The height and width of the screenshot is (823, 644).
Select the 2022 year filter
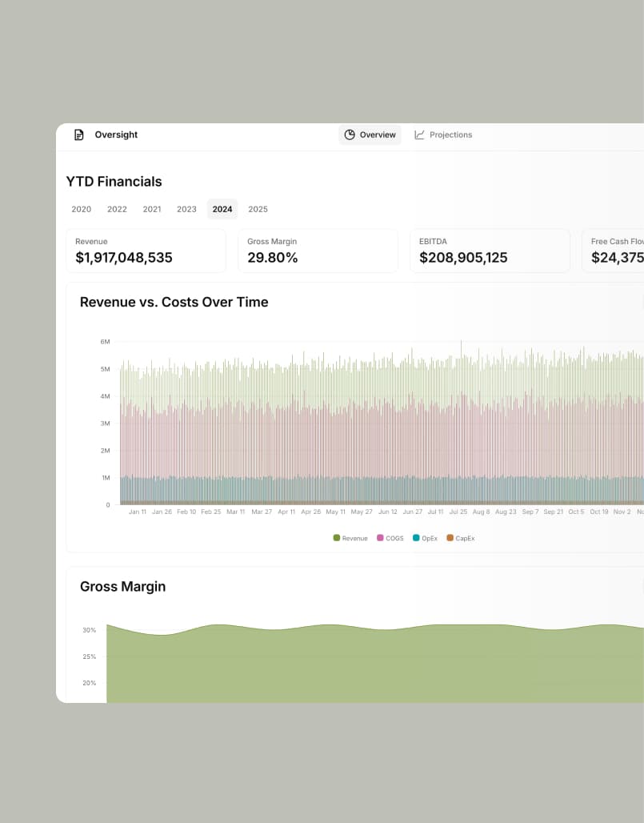[117, 209]
